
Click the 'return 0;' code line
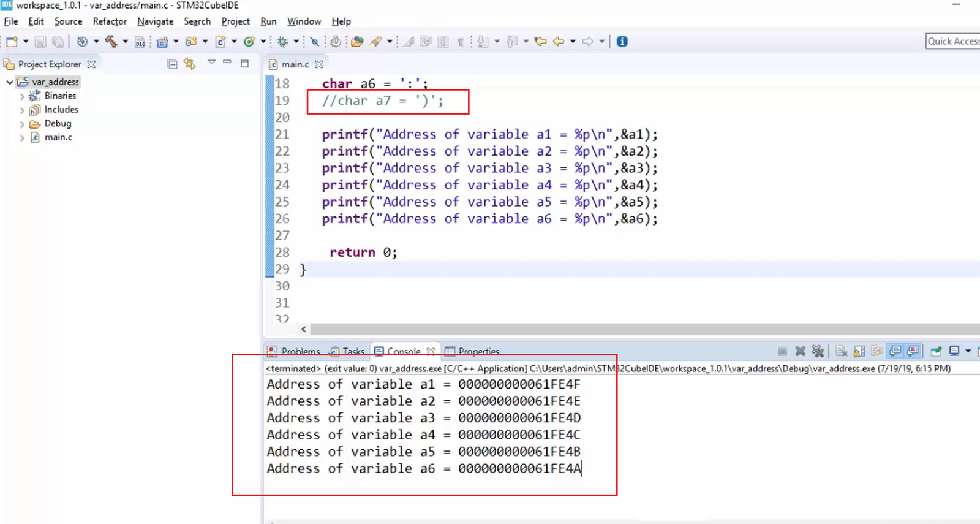point(363,253)
